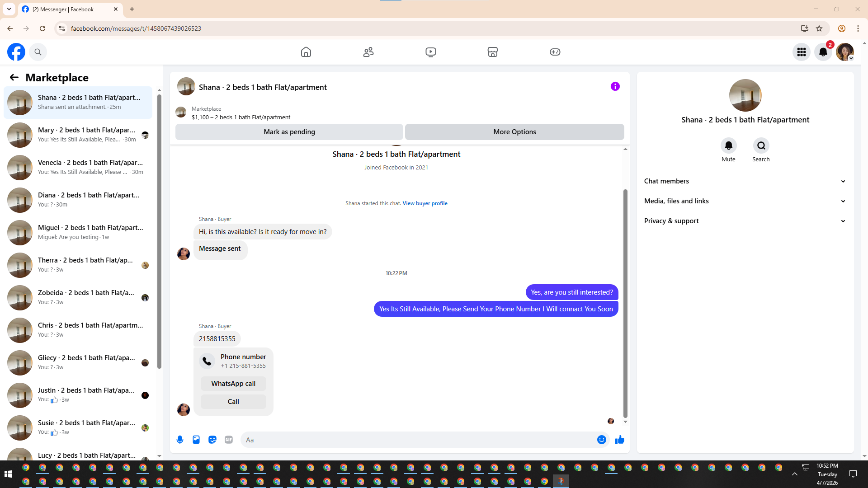Open Mary's apartment chat
This screenshot has width=868, height=488.
(x=78, y=135)
